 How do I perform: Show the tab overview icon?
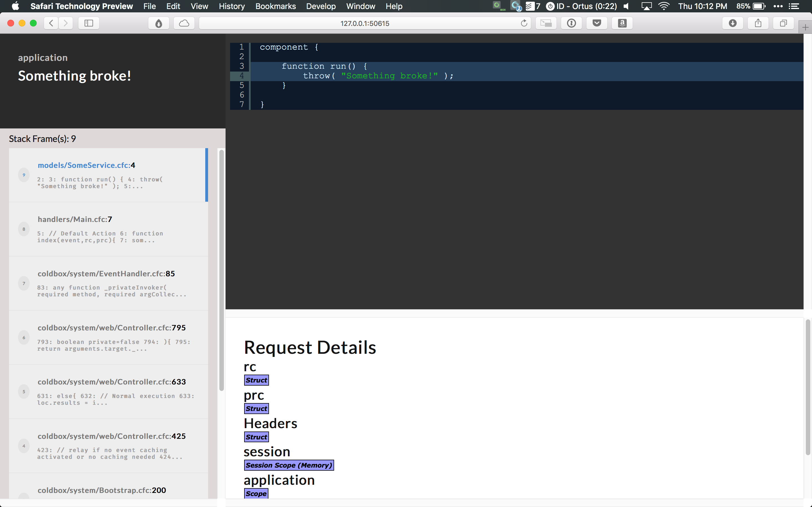click(x=783, y=23)
